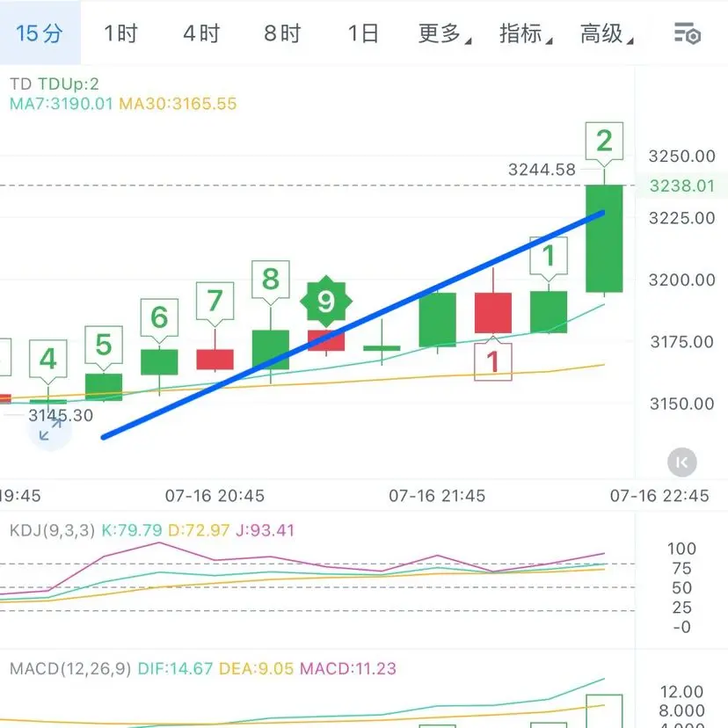
Task: Click the low price label 3145.30
Action: click(x=61, y=415)
